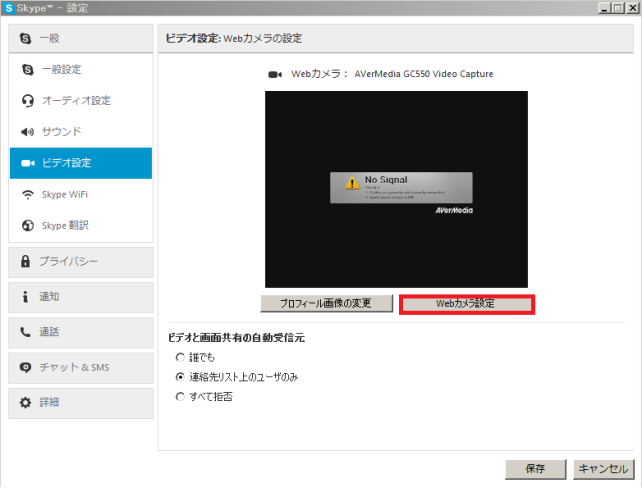Select the 誰でも radio option
This screenshot has width=642, height=492.
(x=180, y=357)
